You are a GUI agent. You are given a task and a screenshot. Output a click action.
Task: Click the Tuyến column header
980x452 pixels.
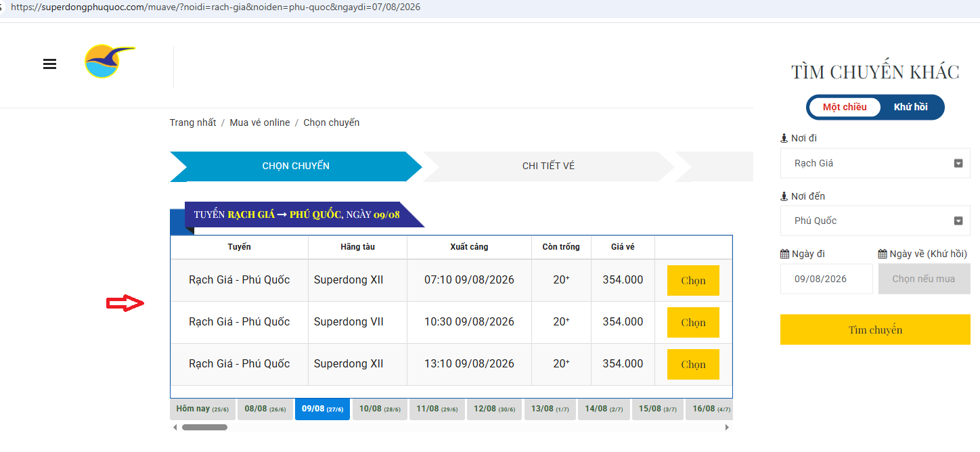[240, 247]
